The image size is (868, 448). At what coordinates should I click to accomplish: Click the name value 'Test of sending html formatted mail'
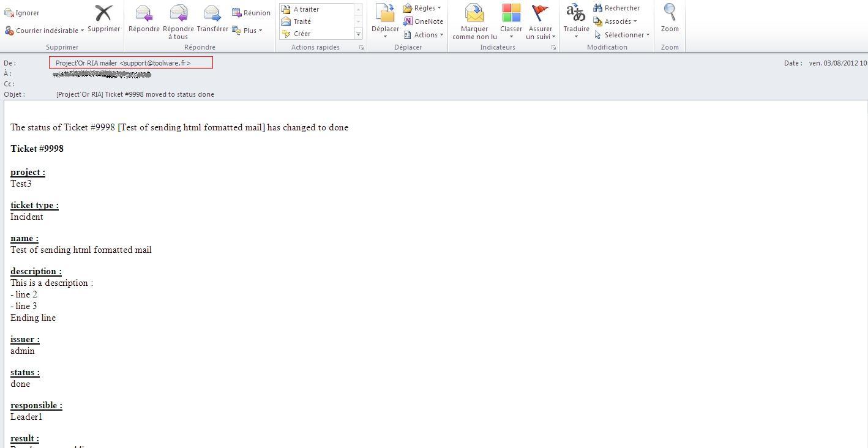(81, 250)
